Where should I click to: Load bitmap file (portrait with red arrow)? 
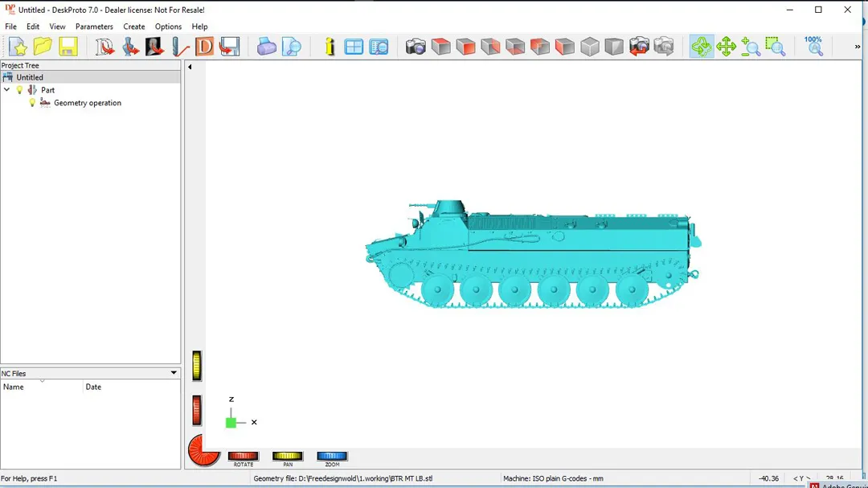[x=154, y=47]
